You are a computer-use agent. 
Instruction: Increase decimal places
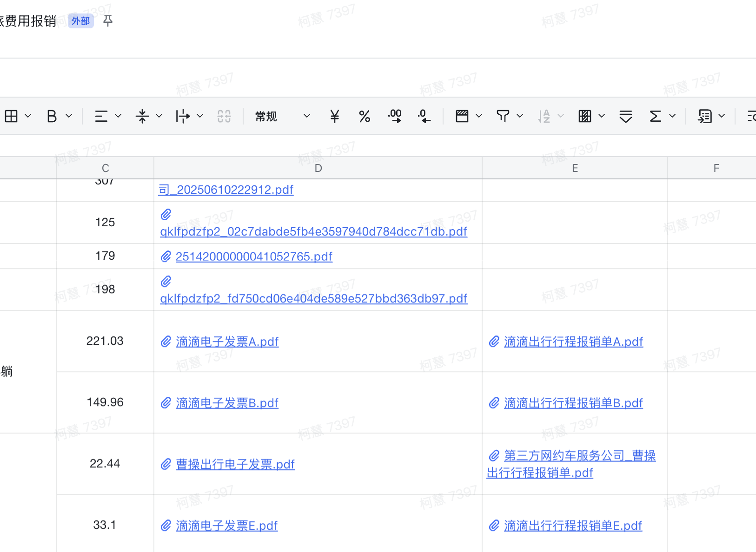pyautogui.click(x=395, y=116)
